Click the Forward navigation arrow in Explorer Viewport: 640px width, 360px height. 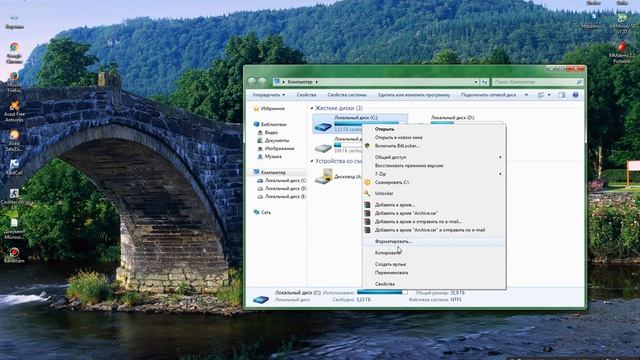pyautogui.click(x=262, y=82)
